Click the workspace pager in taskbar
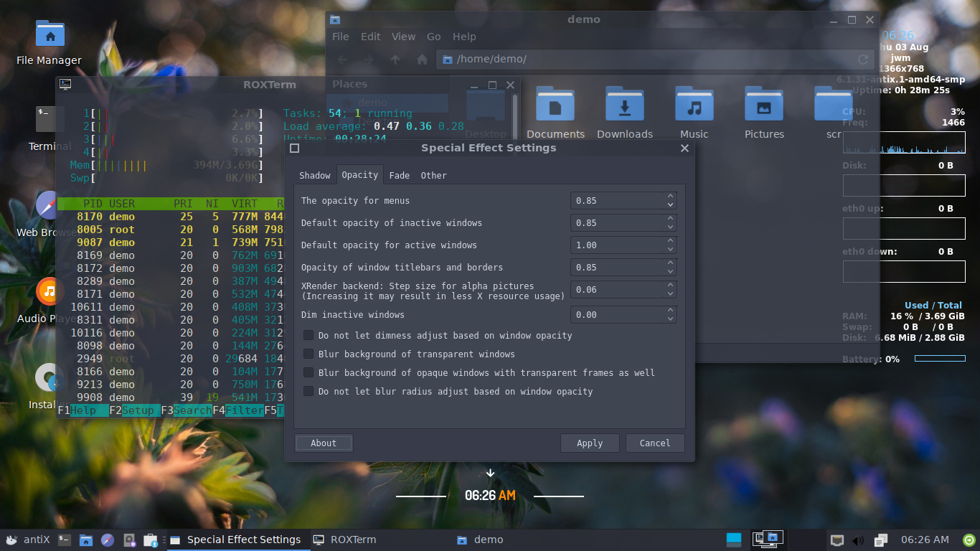The height and width of the screenshot is (551, 980). coord(768,539)
